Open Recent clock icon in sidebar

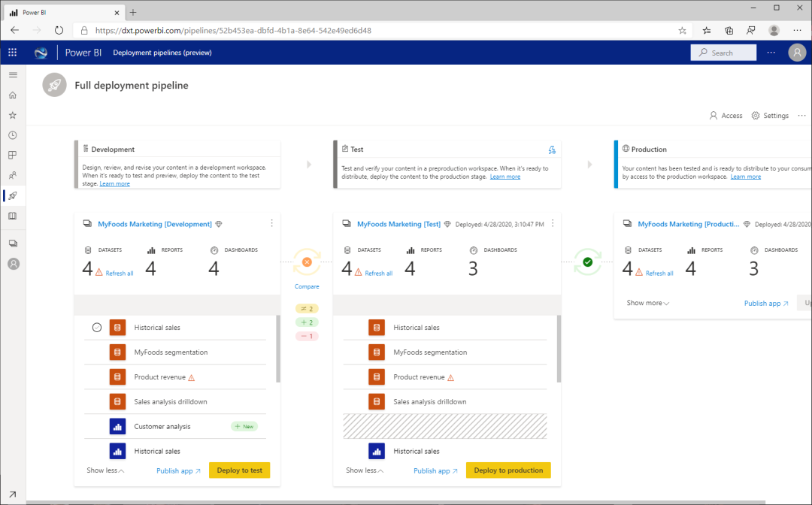pyautogui.click(x=13, y=135)
